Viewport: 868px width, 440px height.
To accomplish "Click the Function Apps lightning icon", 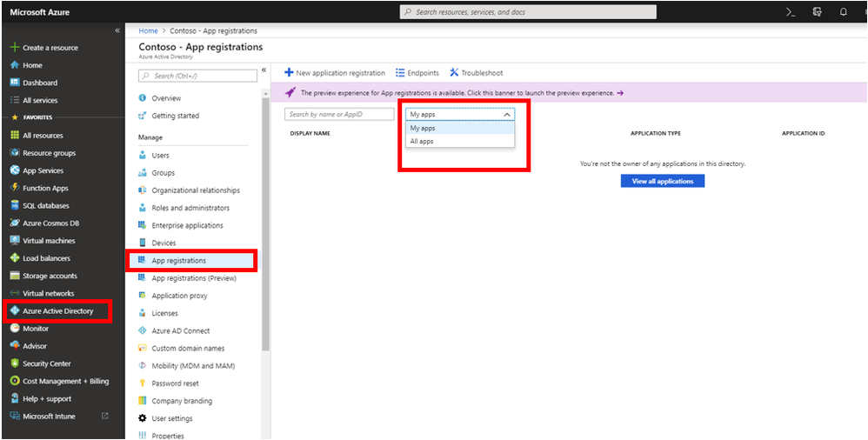I will point(15,188).
